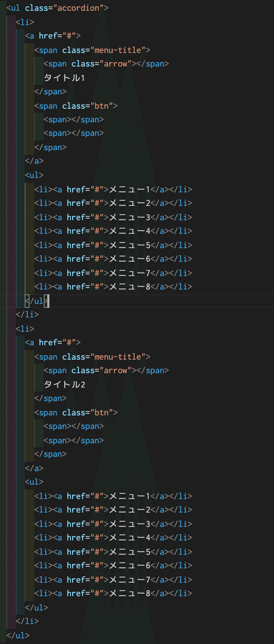Image resolution: width=274 pixels, height=644 pixels.
Task: Click メニュー5 line in the タイトル2 block
Action: click(x=113, y=552)
